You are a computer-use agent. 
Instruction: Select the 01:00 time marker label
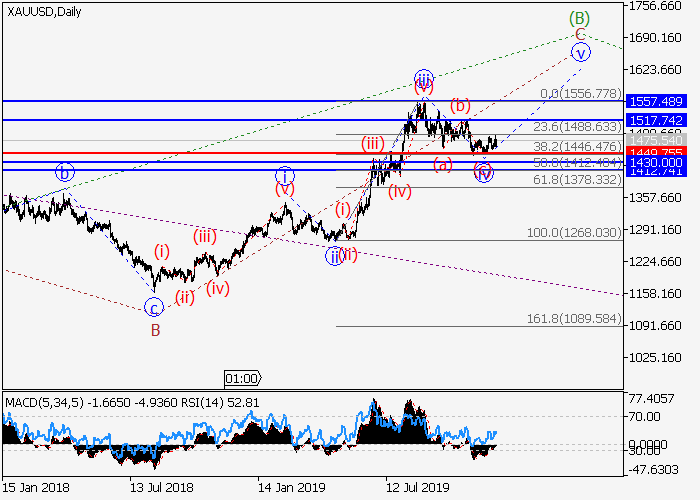(242, 379)
